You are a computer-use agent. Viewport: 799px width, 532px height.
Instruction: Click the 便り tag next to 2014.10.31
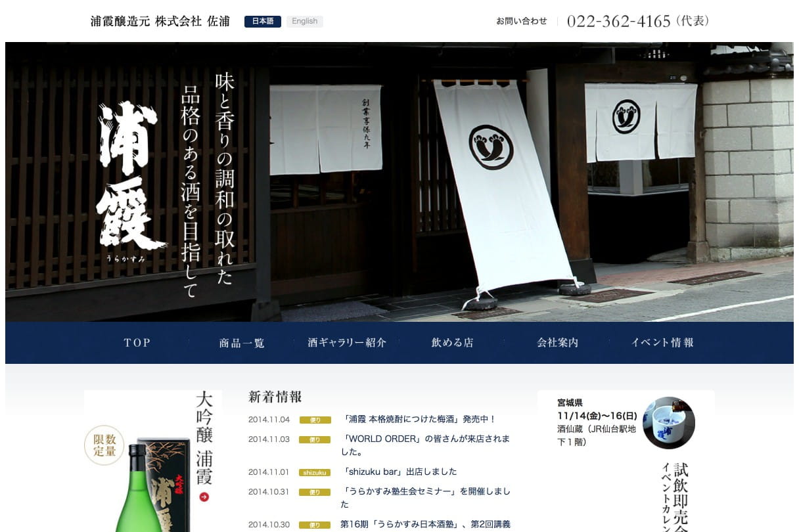[x=315, y=492]
